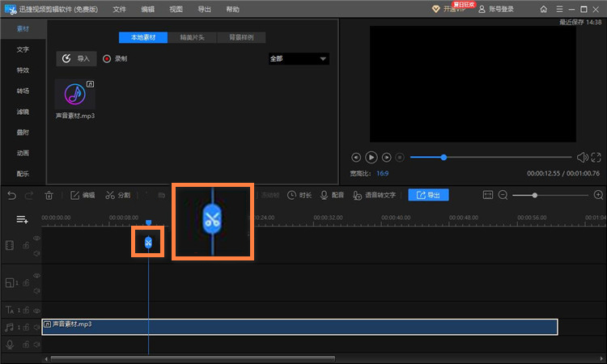Viewport: 607px width, 364px height.
Task: Click the blue 导出 export button
Action: 428,195
